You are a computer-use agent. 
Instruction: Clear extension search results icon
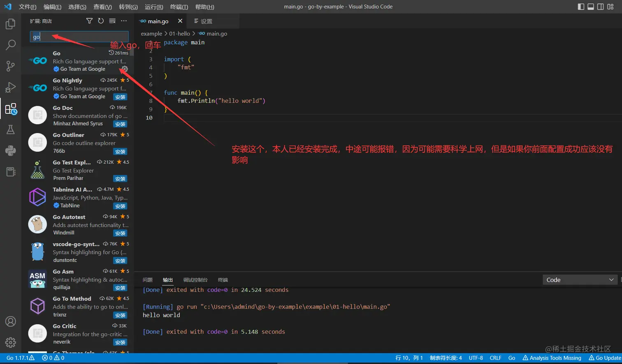pyautogui.click(x=112, y=21)
